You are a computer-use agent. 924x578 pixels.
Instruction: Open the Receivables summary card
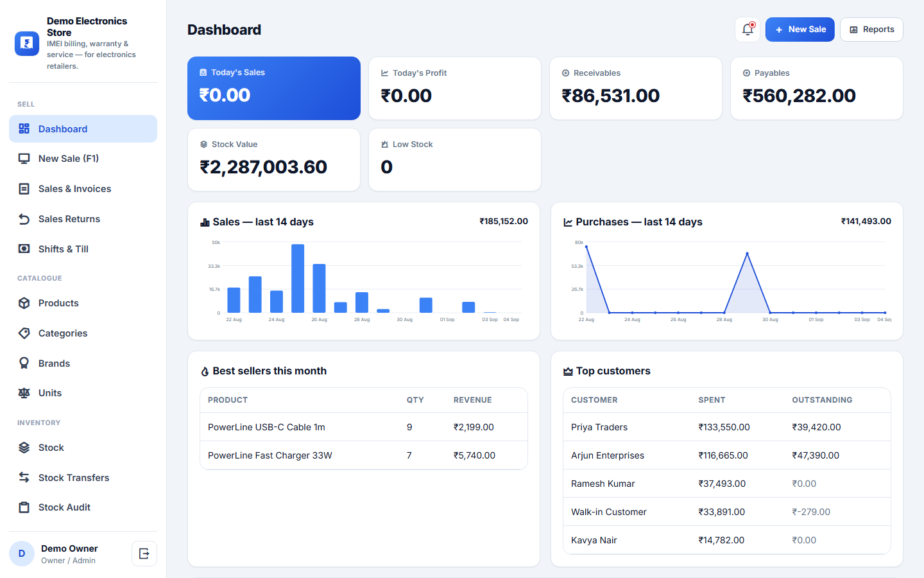(x=636, y=88)
